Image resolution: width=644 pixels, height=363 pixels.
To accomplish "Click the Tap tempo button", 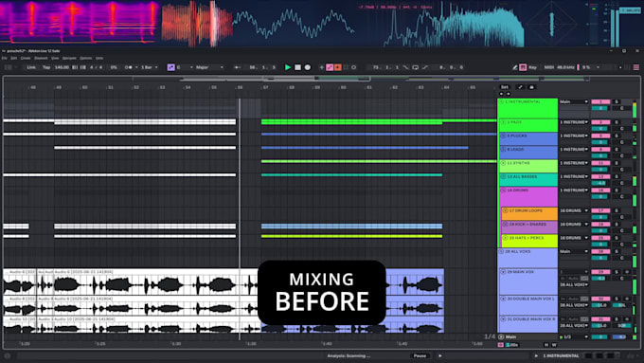I will tap(46, 67).
